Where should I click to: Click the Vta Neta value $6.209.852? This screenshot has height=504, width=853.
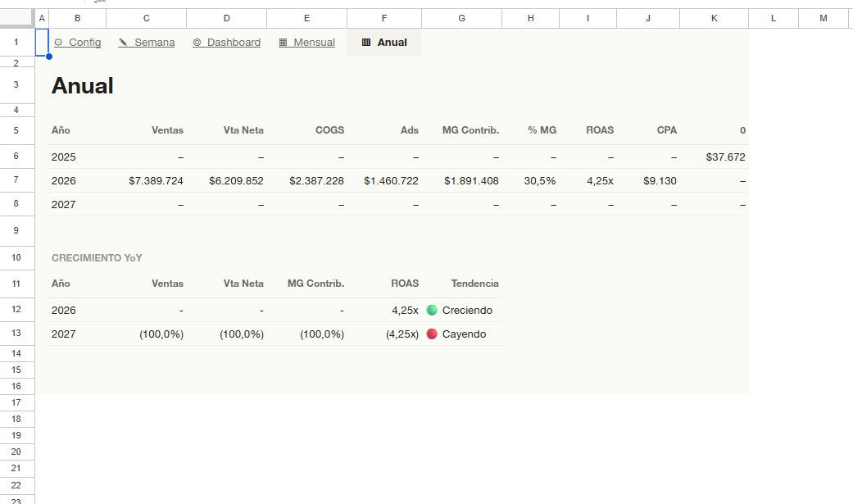236,180
